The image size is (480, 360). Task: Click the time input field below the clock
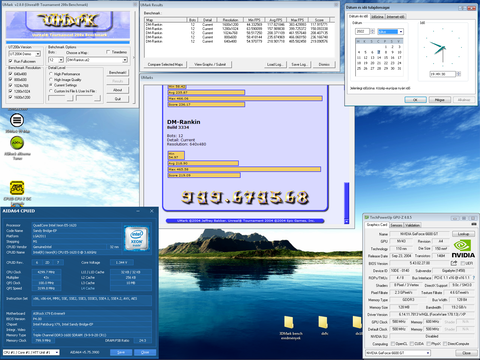click(443, 74)
